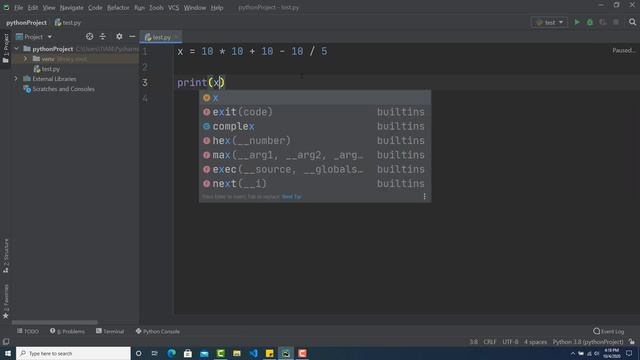
Task: Click the Windows search box
Action: click(73, 353)
